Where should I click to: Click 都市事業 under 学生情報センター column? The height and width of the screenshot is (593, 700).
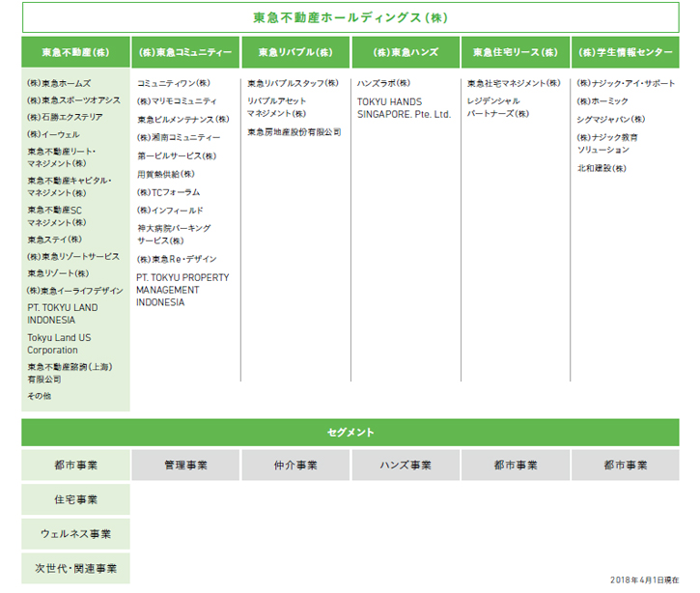pos(626,465)
